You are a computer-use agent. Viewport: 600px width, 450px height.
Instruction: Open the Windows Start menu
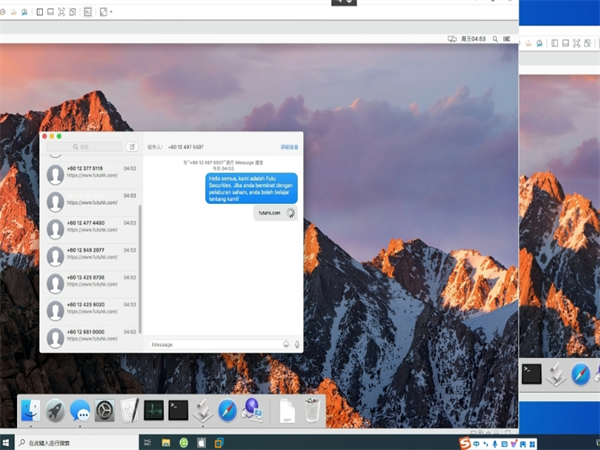coord(7,442)
